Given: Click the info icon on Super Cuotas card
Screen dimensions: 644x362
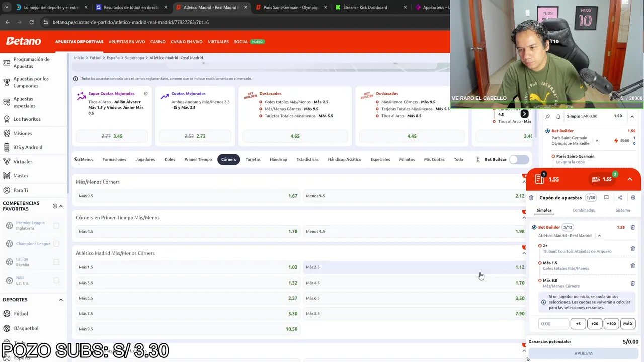Looking at the screenshot, I should pyautogui.click(x=146, y=94).
